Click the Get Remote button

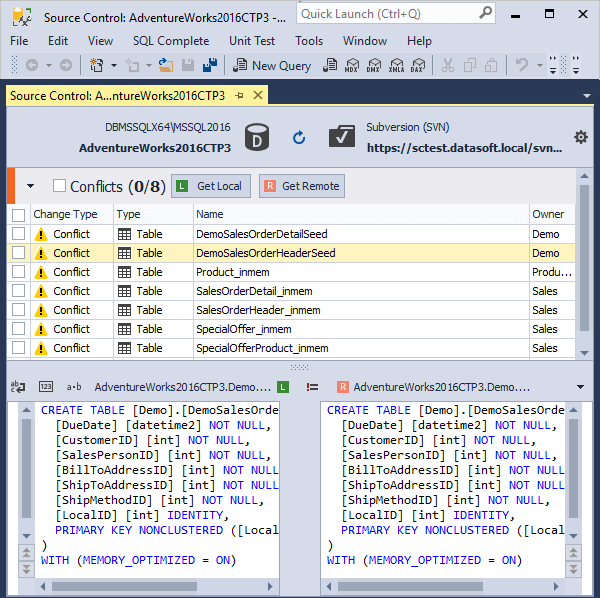302,186
